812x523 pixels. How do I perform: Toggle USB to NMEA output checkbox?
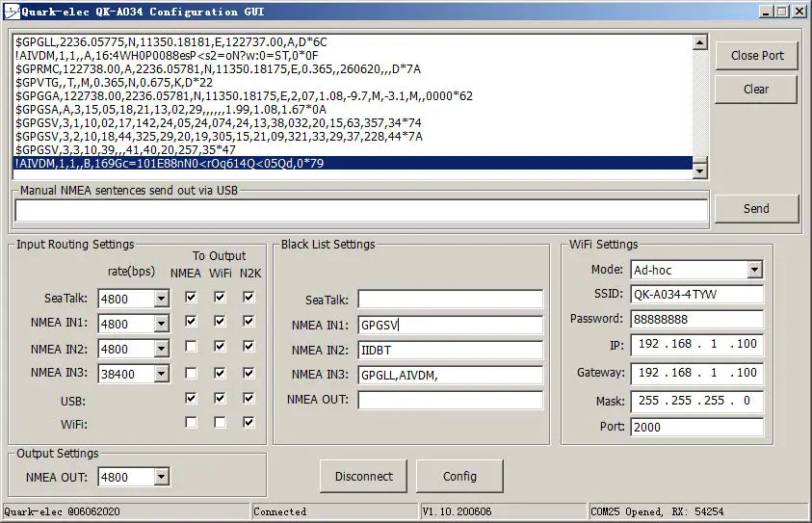pos(191,398)
